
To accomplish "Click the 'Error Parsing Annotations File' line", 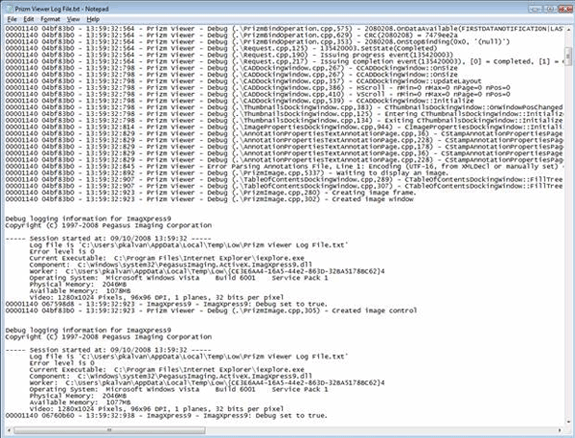I will coord(284,167).
